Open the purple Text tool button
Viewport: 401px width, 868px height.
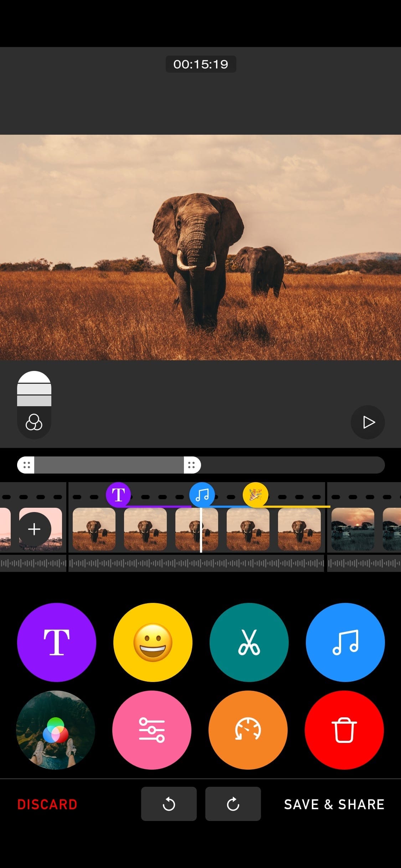(x=57, y=642)
